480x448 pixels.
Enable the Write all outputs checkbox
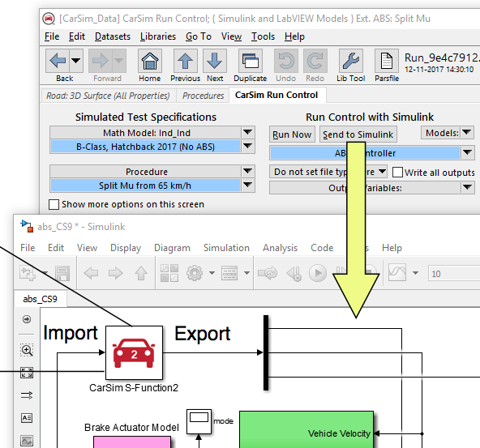(x=397, y=173)
